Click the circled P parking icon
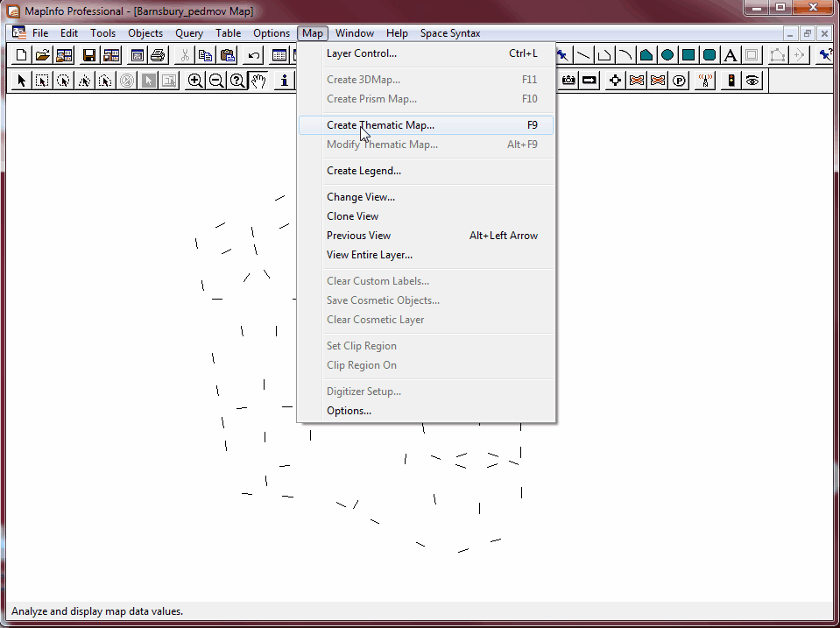This screenshot has width=840, height=628. (680, 81)
